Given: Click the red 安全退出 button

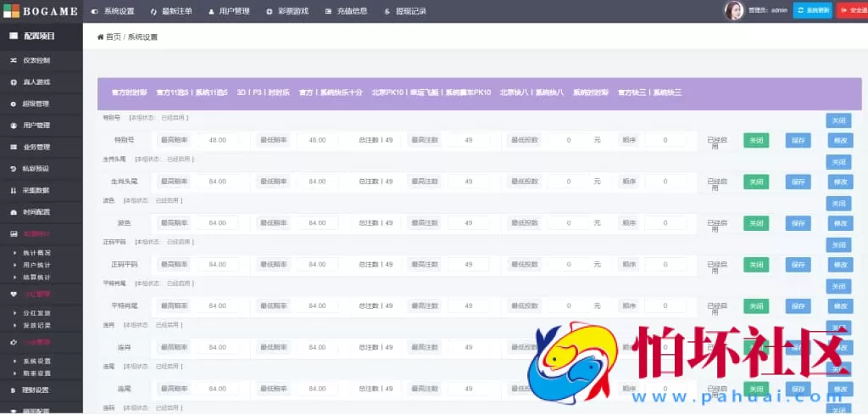Looking at the screenshot, I should [853, 10].
